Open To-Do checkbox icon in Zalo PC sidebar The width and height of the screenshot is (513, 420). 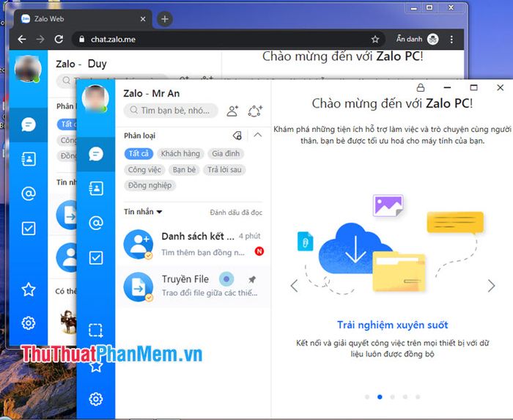pos(96,258)
